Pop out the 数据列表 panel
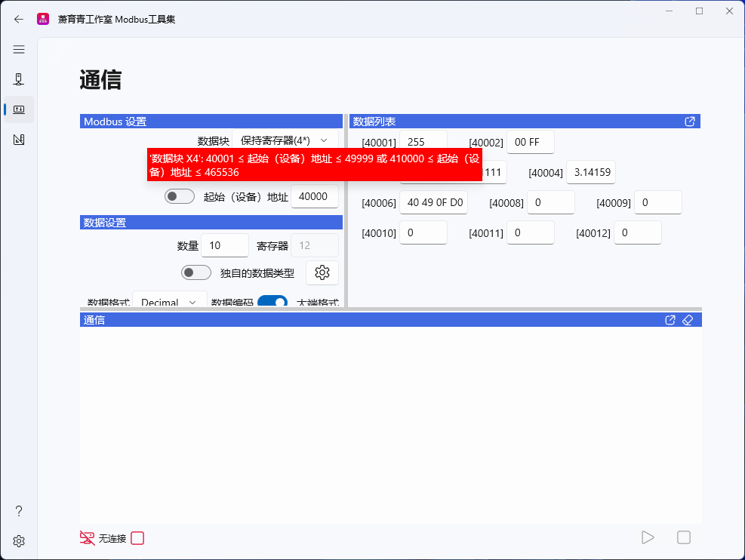 coord(689,121)
